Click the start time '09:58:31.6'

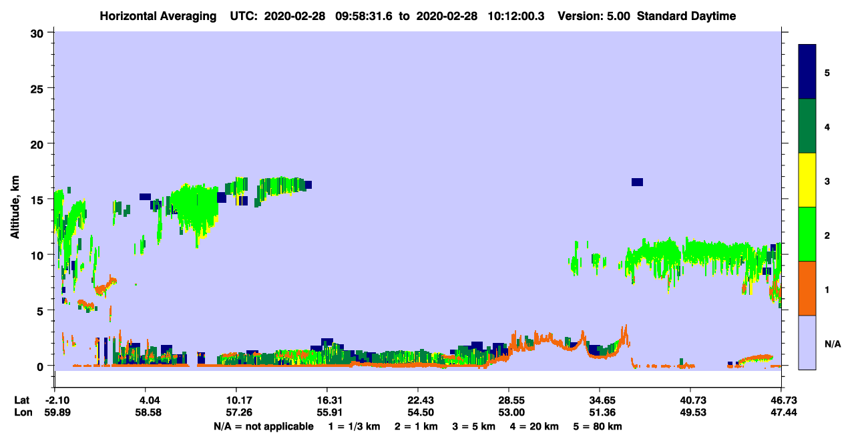coord(363,16)
